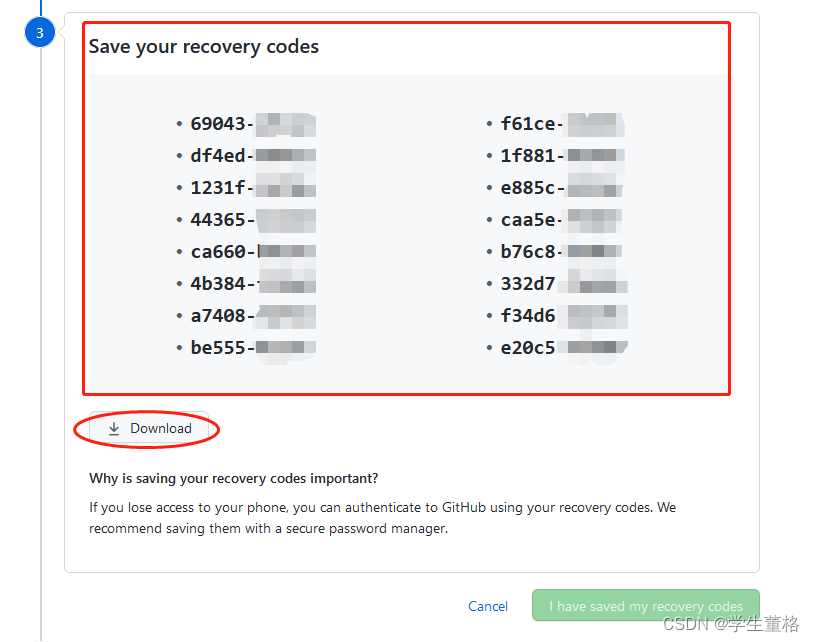Select recovery code starting with ca660
The height and width of the screenshot is (642, 815).
(253, 252)
